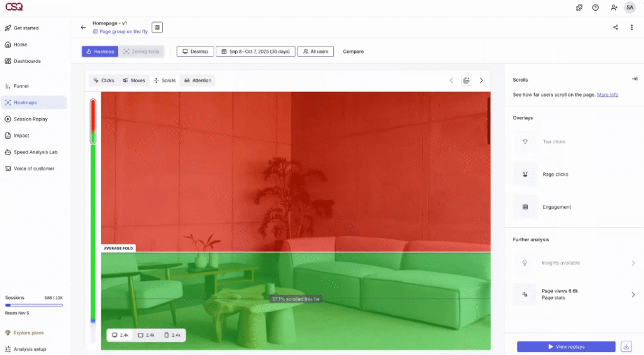Toggle the Top clicks overlay
This screenshot has height=355, width=644.
click(x=525, y=142)
